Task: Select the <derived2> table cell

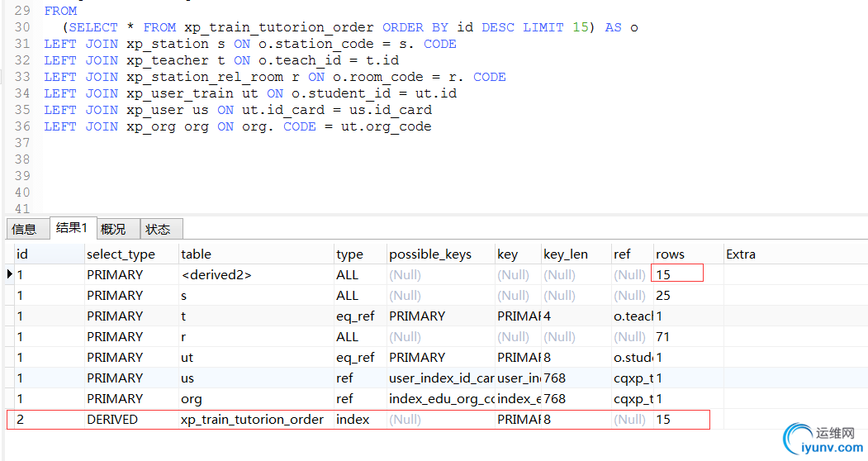Action: click(216, 274)
